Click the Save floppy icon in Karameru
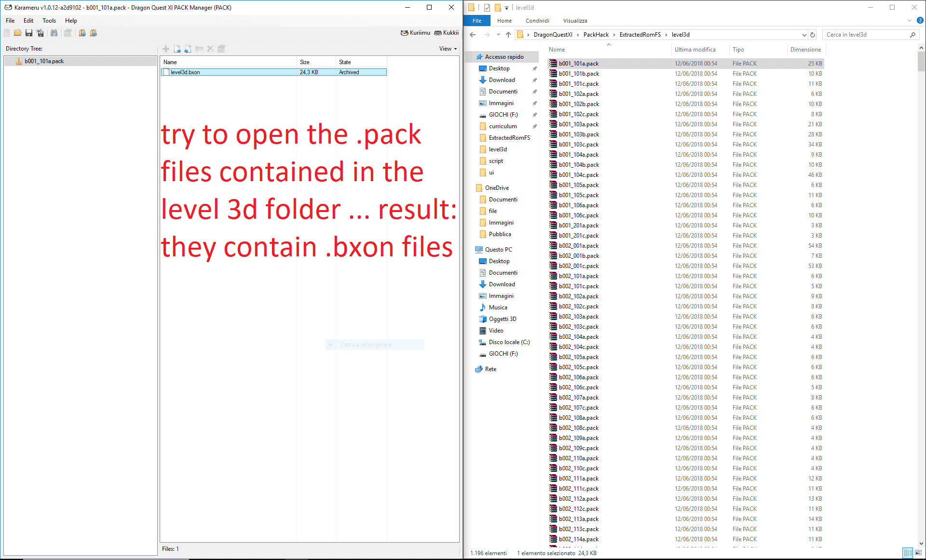This screenshot has width=926, height=560. [x=29, y=33]
